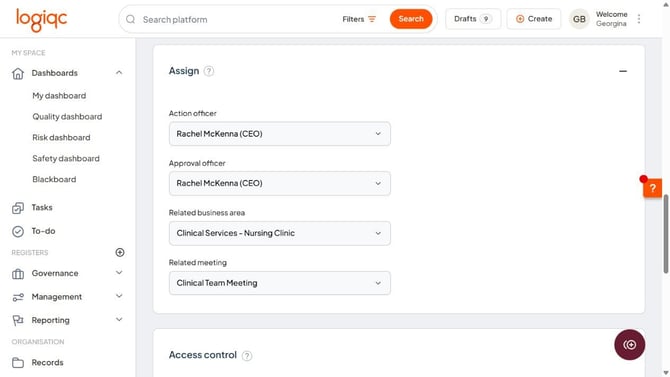Click the maroon floating quick-add button
The width and height of the screenshot is (670, 377).
click(629, 345)
